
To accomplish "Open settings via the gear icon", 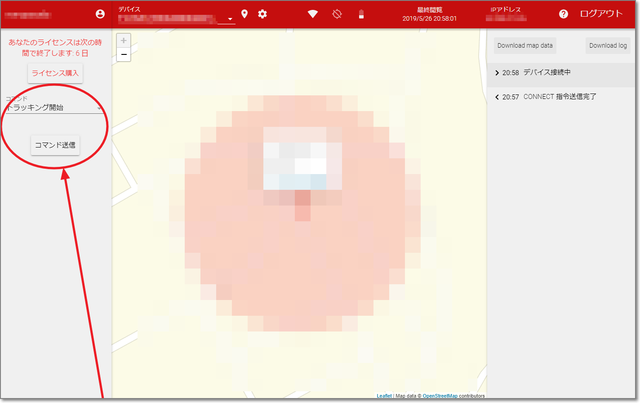I will pyautogui.click(x=263, y=14).
